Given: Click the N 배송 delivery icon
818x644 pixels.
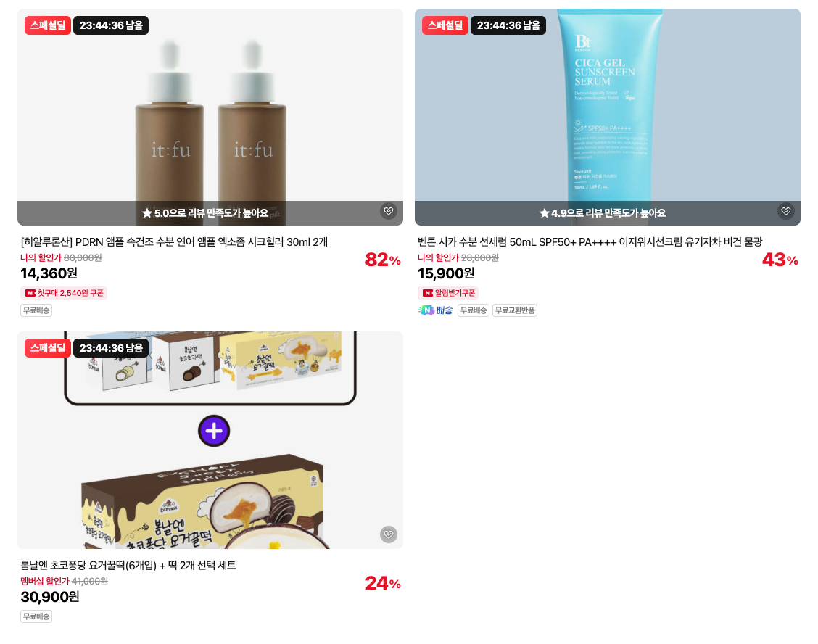Looking at the screenshot, I should 435,310.
